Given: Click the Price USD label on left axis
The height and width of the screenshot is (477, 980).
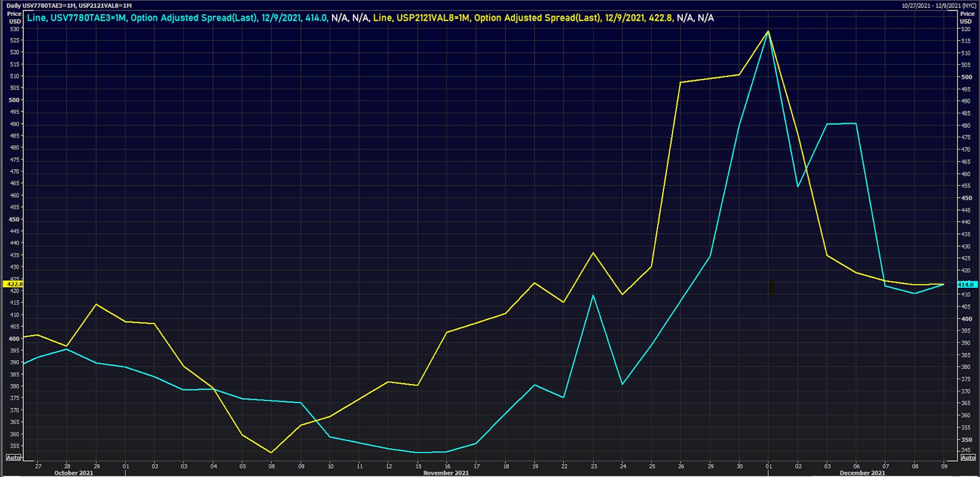Looking at the screenshot, I should pos(14,17).
